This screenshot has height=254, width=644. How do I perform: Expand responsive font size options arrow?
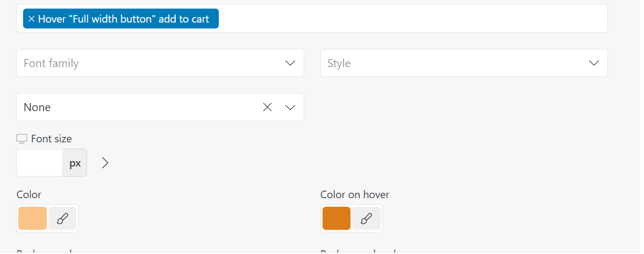105,163
